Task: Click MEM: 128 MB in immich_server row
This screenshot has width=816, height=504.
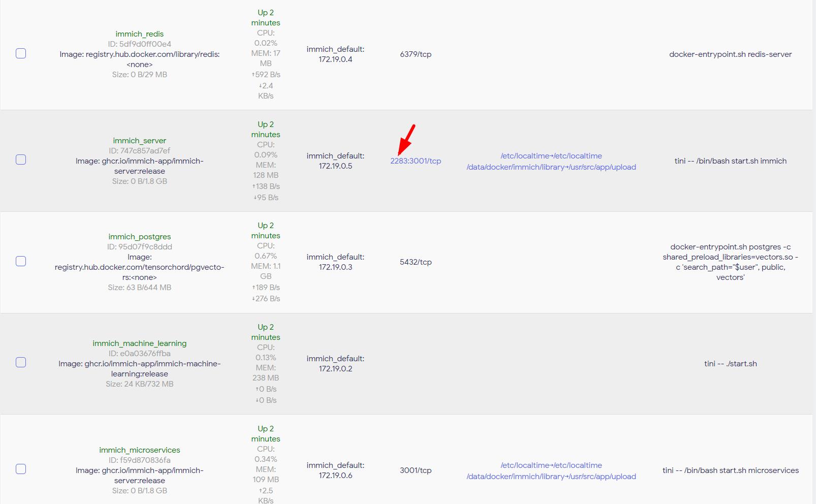Action: coord(266,170)
